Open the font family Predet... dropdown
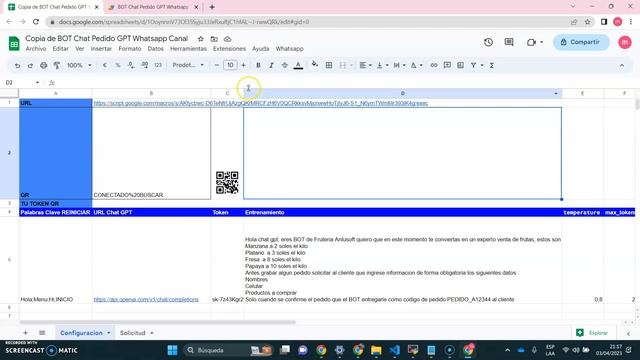 188,65
